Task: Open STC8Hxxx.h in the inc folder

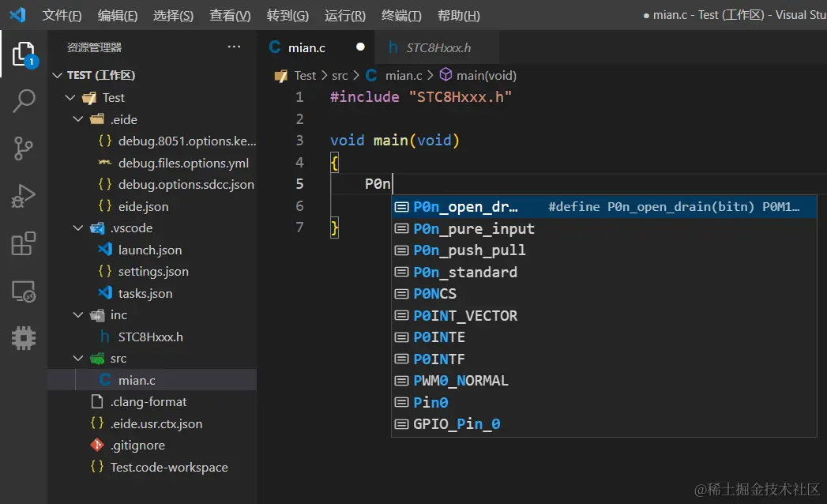Action: click(152, 337)
